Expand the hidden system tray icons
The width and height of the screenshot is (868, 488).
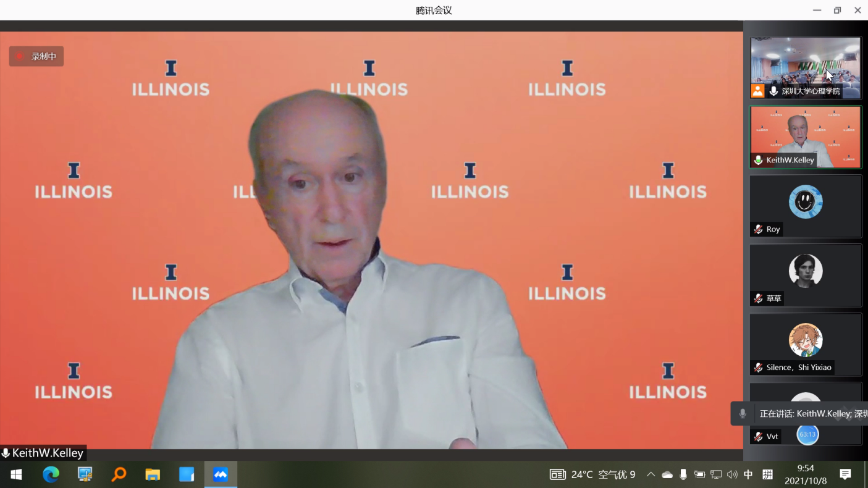click(651, 474)
